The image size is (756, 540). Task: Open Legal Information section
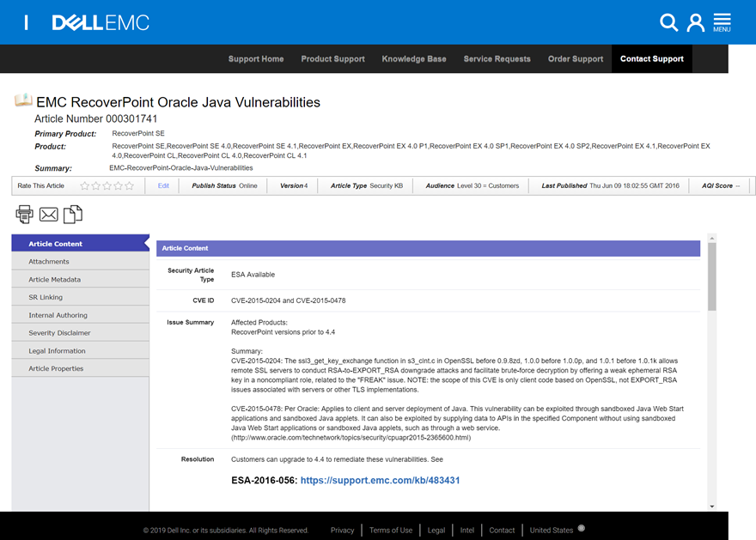coord(80,350)
